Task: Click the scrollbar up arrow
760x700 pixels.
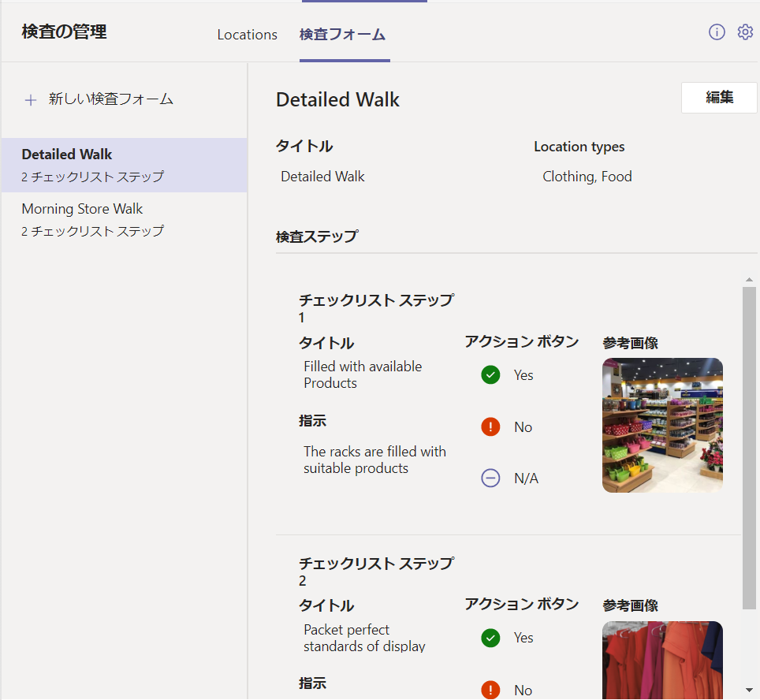Action: click(x=749, y=280)
